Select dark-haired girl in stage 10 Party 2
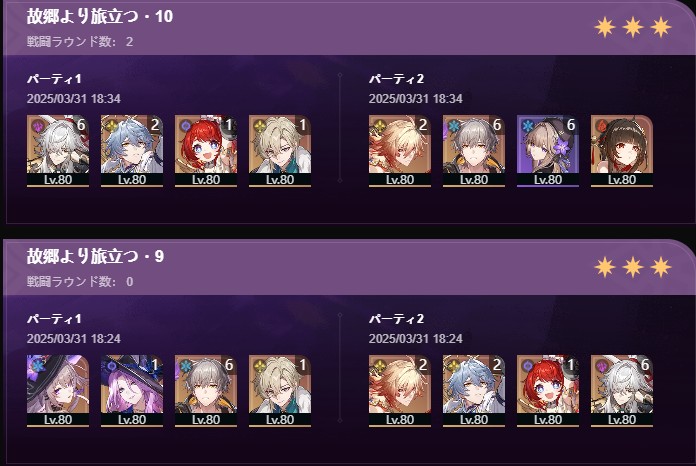 tap(622, 151)
